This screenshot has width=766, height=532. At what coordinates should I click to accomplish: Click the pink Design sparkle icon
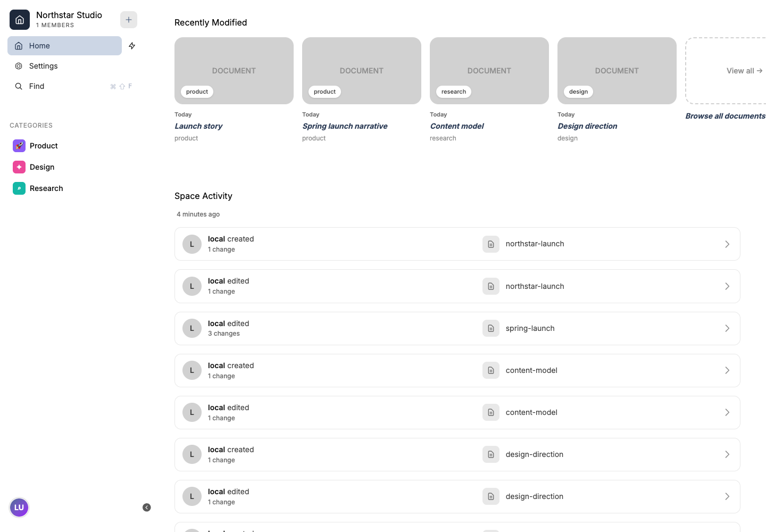[19, 167]
